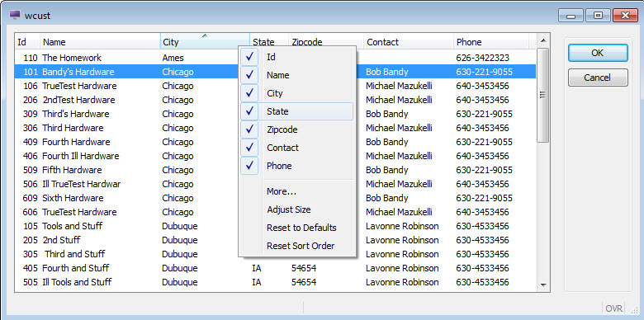Select the Ill Tools and Stuff row
This screenshot has height=320, width=644.
click(x=275, y=282)
